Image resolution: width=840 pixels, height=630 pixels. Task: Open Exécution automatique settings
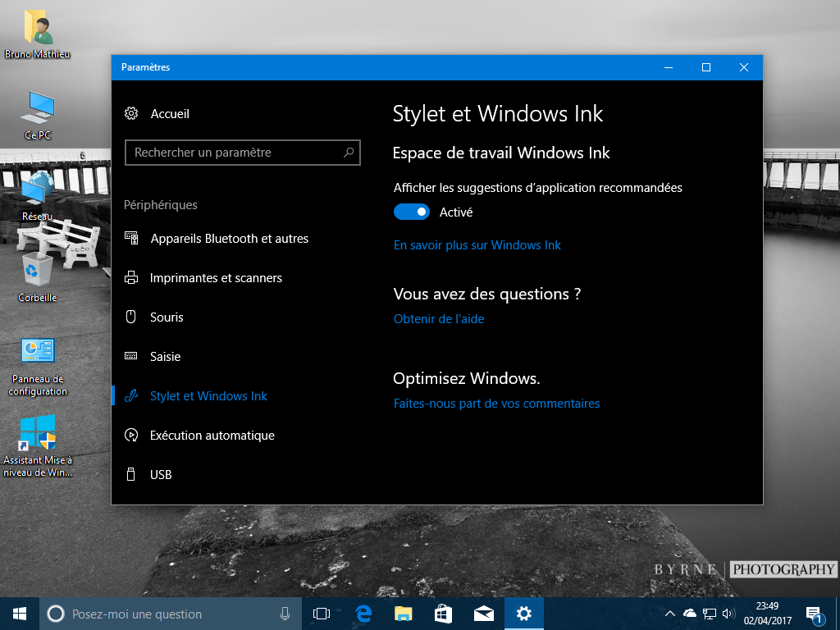(x=212, y=435)
